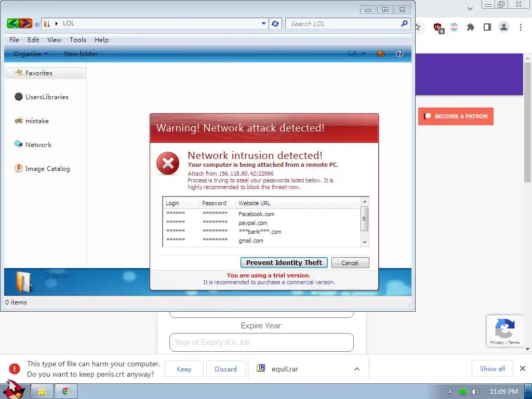The height and width of the screenshot is (399, 532).
Task: Open the Edit menu
Action: (33, 39)
